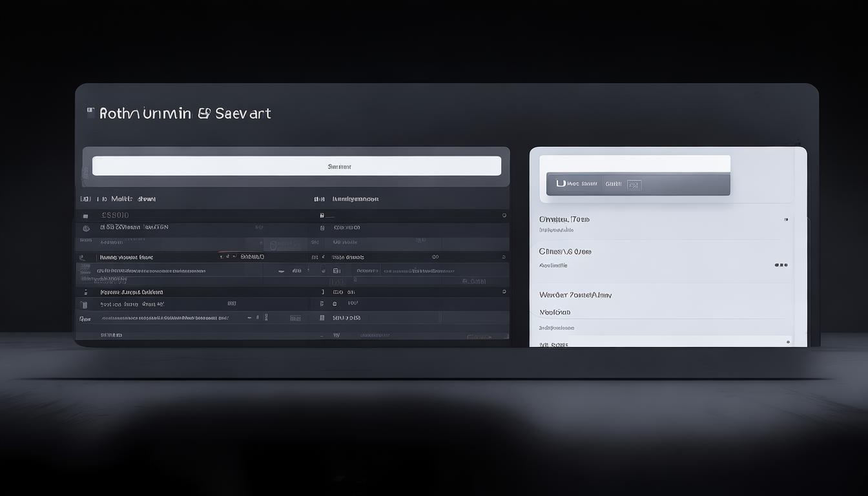Toggle the circle at the right end of the SSS010 row
868x496 pixels.
(504, 216)
